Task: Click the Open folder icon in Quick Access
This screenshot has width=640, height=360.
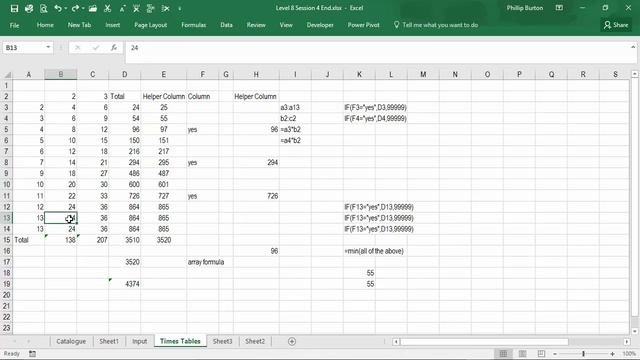Action: tap(93, 9)
